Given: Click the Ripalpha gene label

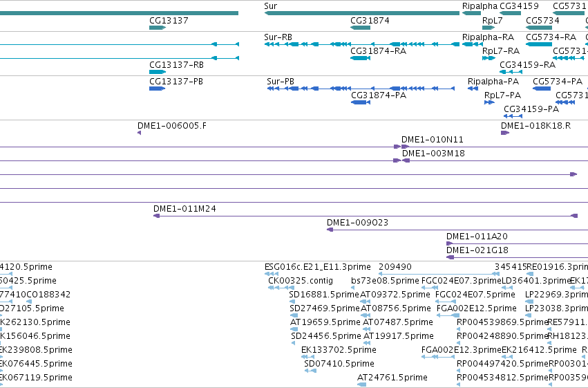Looking at the screenshot, I should click(480, 6).
